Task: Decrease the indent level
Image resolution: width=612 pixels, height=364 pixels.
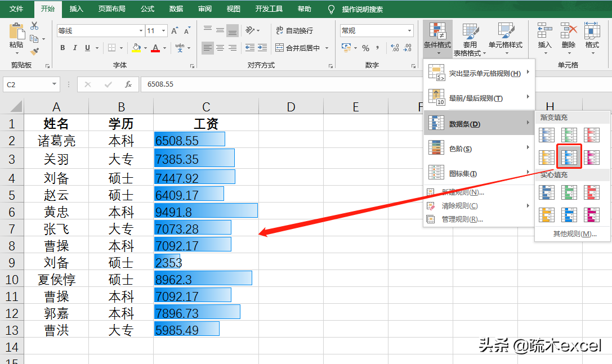Action: [250, 48]
